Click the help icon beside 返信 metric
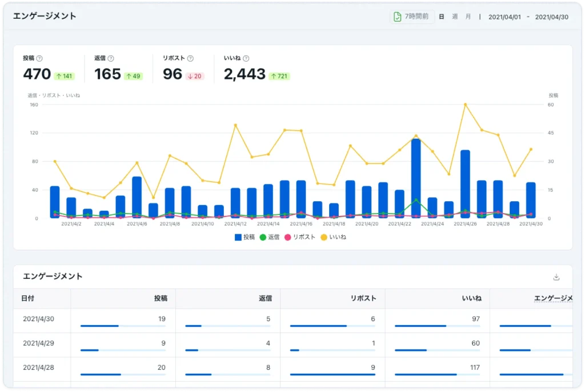 [x=111, y=58]
